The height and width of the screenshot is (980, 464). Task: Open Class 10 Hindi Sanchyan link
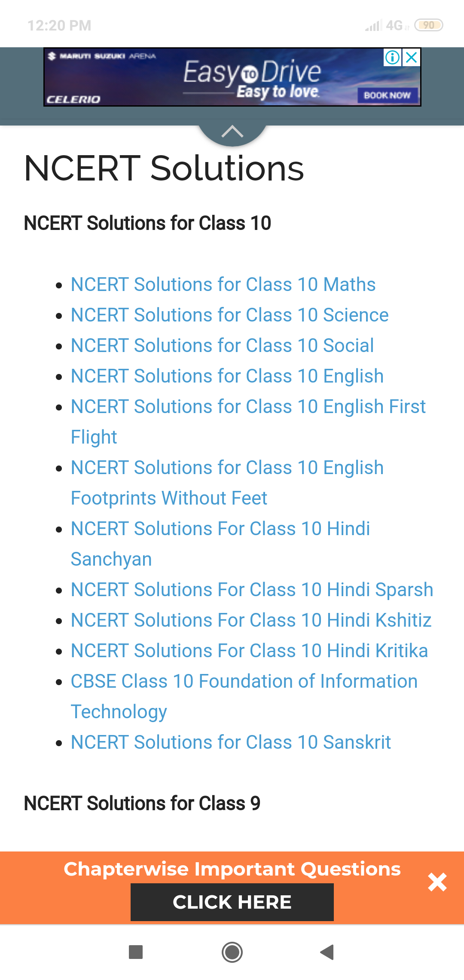[220, 544]
